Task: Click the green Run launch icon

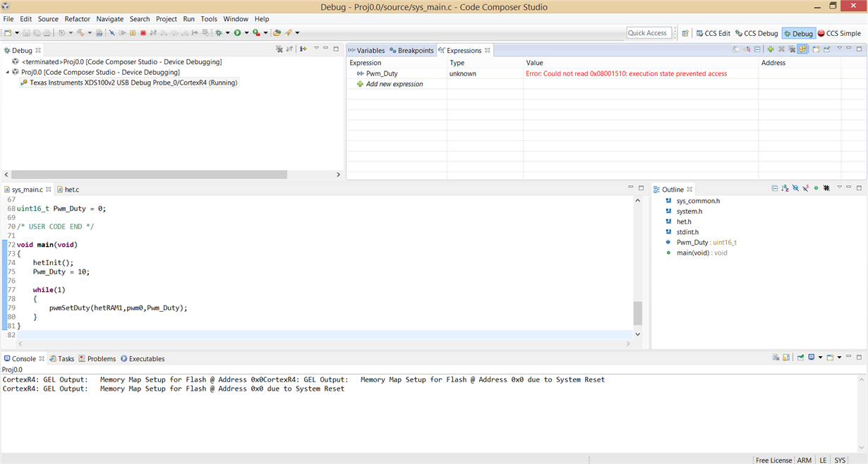Action: (x=237, y=32)
